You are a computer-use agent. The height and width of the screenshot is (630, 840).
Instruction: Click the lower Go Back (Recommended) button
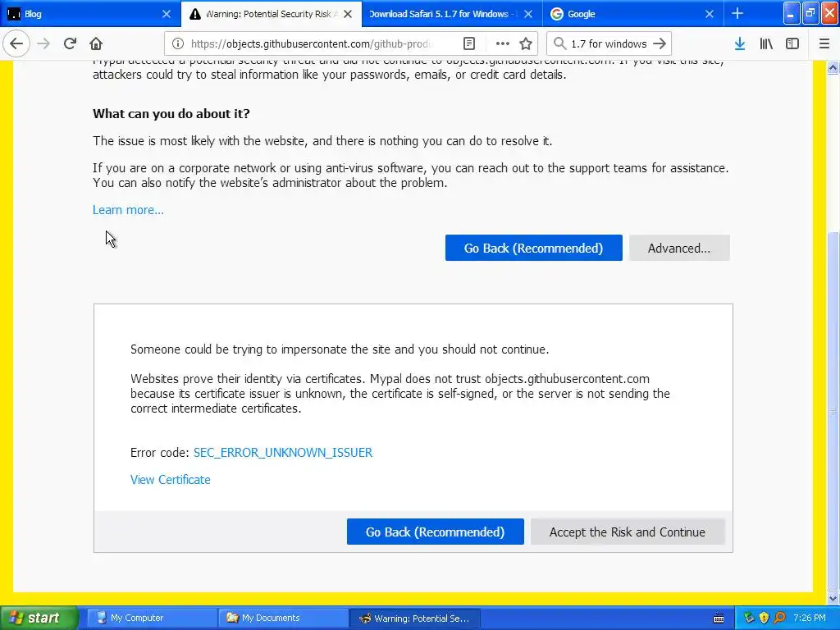pyautogui.click(x=435, y=532)
